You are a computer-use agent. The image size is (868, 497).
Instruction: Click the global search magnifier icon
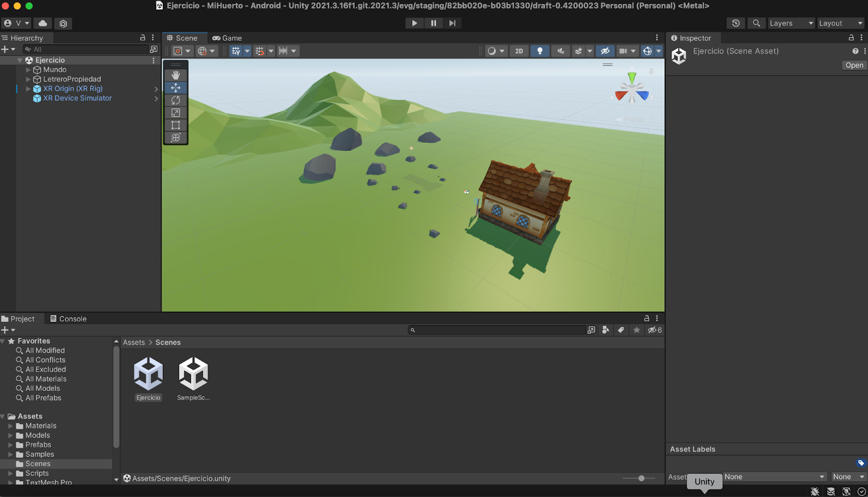756,23
